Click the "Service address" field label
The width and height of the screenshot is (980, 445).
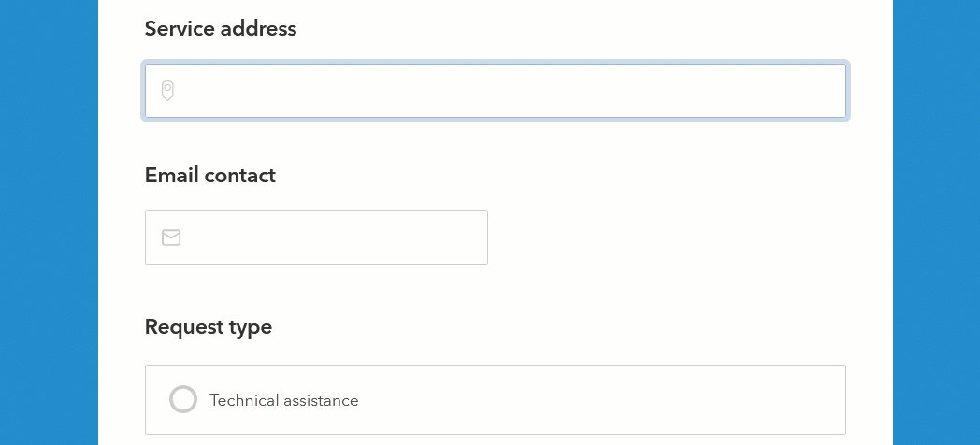(x=221, y=29)
